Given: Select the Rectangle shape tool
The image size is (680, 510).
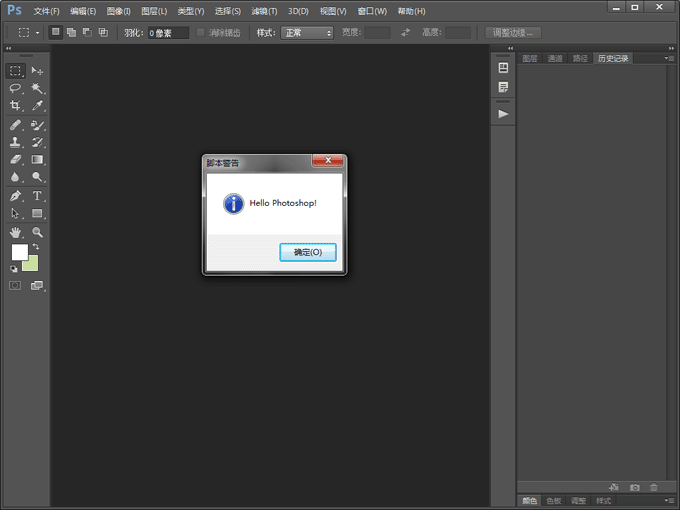Looking at the screenshot, I should [x=37, y=213].
